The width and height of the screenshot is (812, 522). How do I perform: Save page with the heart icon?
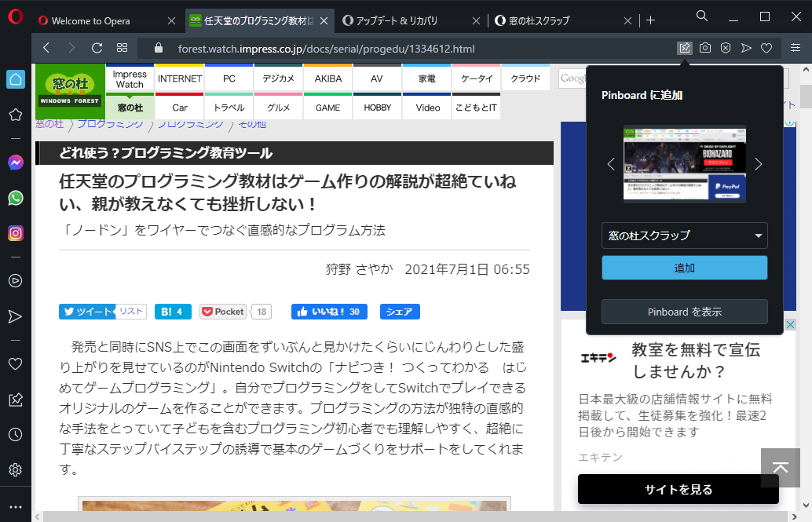pyautogui.click(x=766, y=47)
